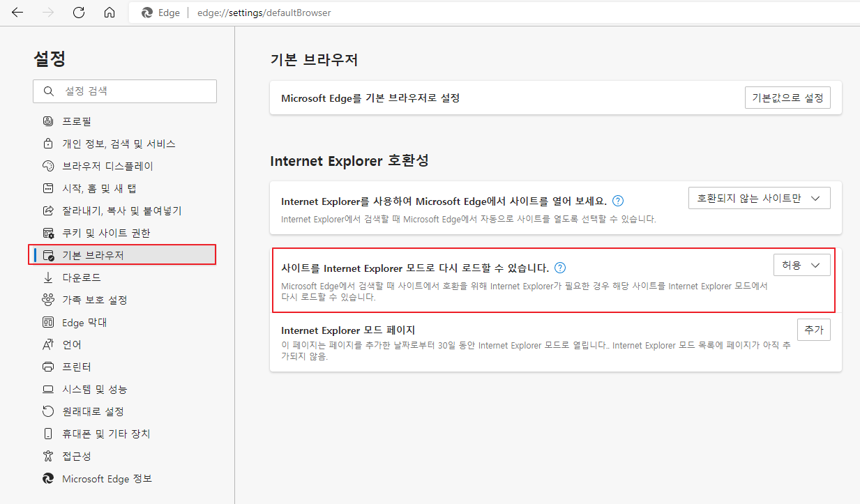
Task: Click the disabled forward arrow button
Action: 48,13
